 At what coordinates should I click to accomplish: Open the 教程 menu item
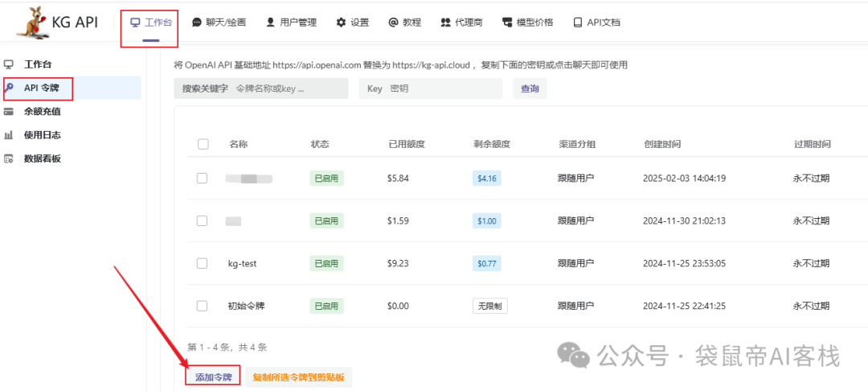coord(405,23)
